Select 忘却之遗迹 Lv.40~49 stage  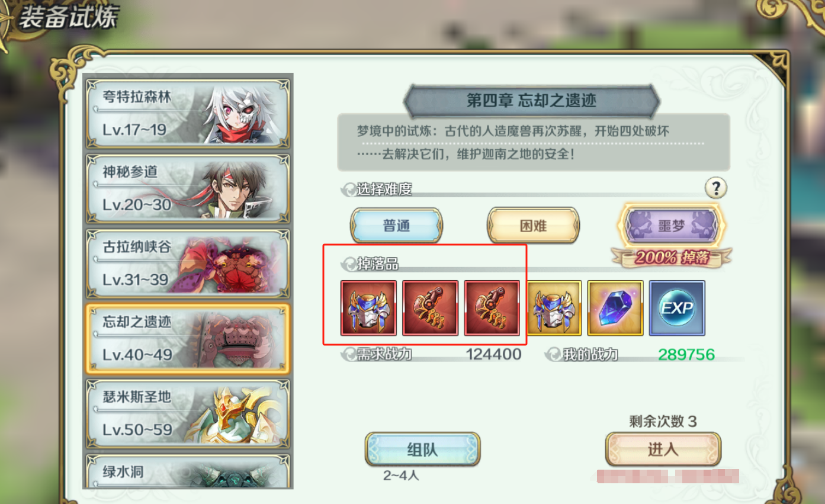coord(188,339)
